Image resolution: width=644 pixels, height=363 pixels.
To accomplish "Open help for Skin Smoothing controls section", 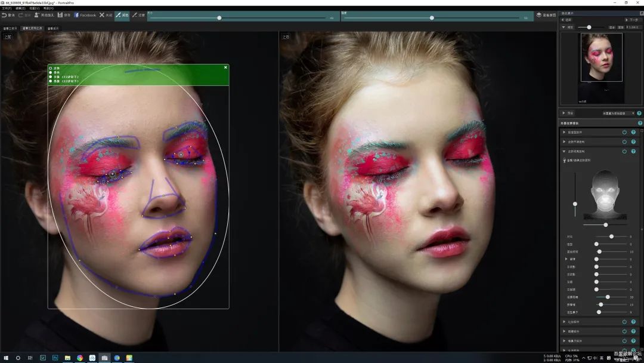I will pos(633,142).
